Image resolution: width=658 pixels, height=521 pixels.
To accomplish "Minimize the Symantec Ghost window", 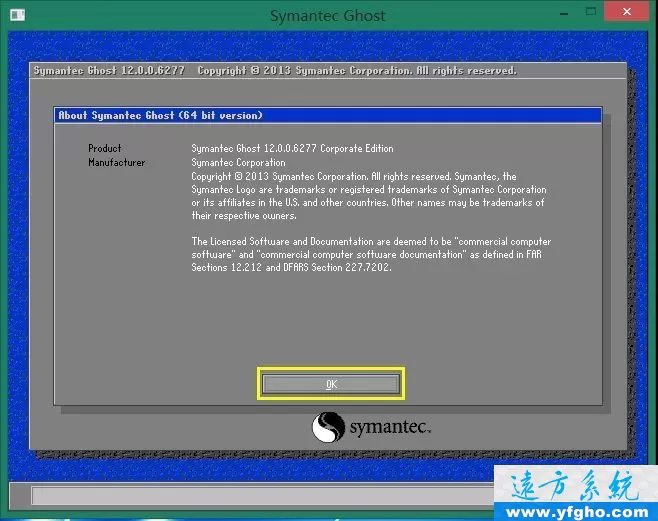I will (x=564, y=13).
